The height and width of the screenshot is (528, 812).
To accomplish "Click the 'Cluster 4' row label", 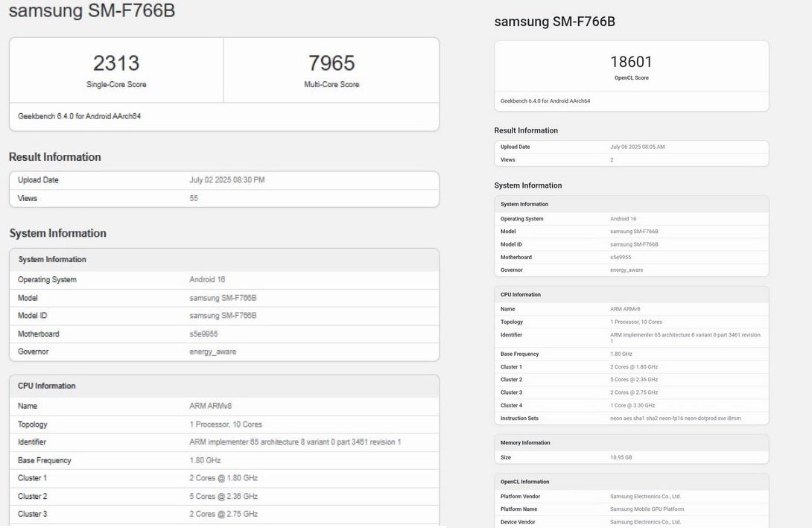I will tap(511, 405).
